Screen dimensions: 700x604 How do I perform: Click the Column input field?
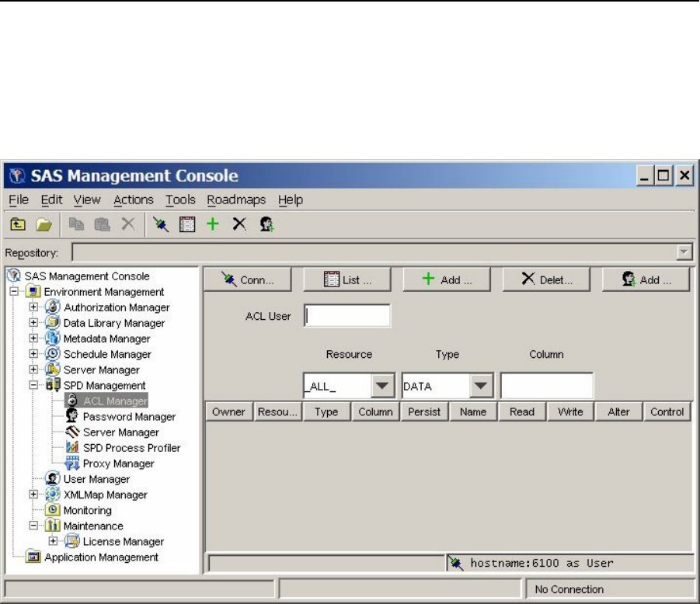547,385
